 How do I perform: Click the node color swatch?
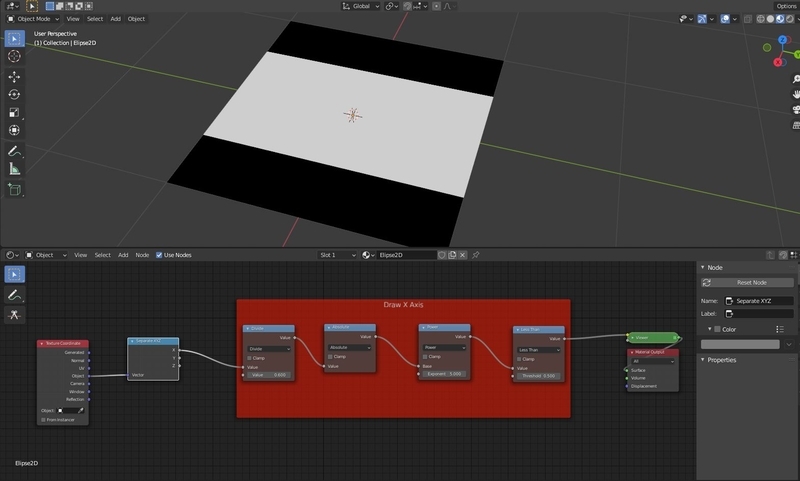[740, 344]
